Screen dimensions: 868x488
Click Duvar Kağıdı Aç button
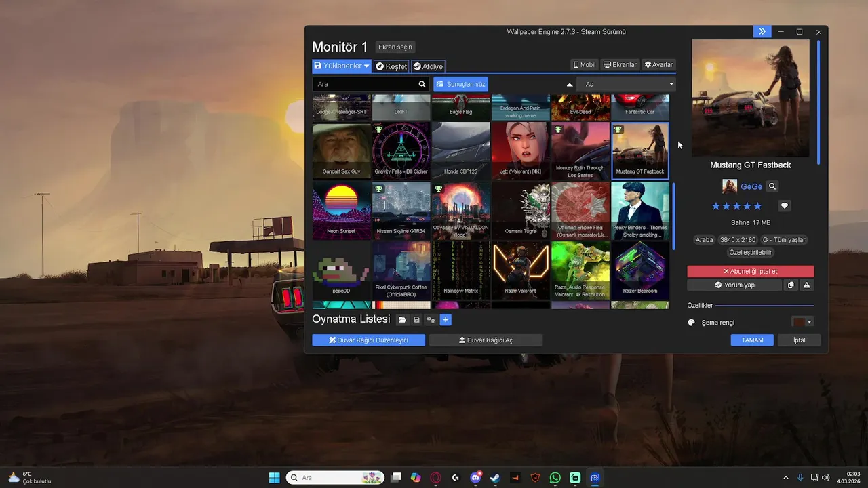486,340
